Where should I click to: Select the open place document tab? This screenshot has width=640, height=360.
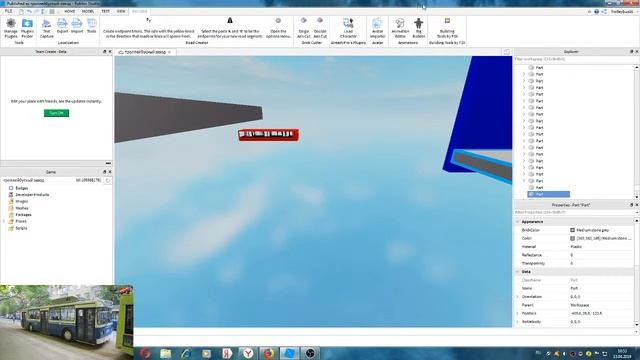(x=145, y=52)
